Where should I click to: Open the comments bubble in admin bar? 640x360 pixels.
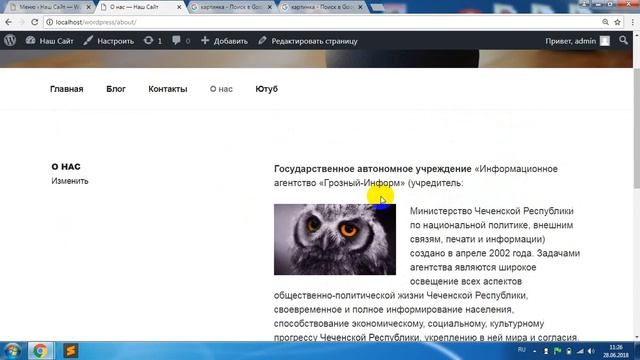(181, 41)
